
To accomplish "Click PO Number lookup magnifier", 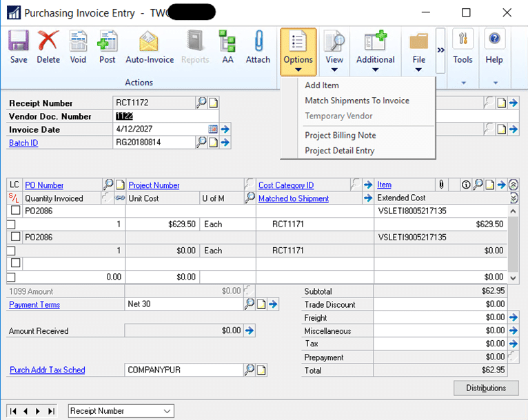I will 108,185.
